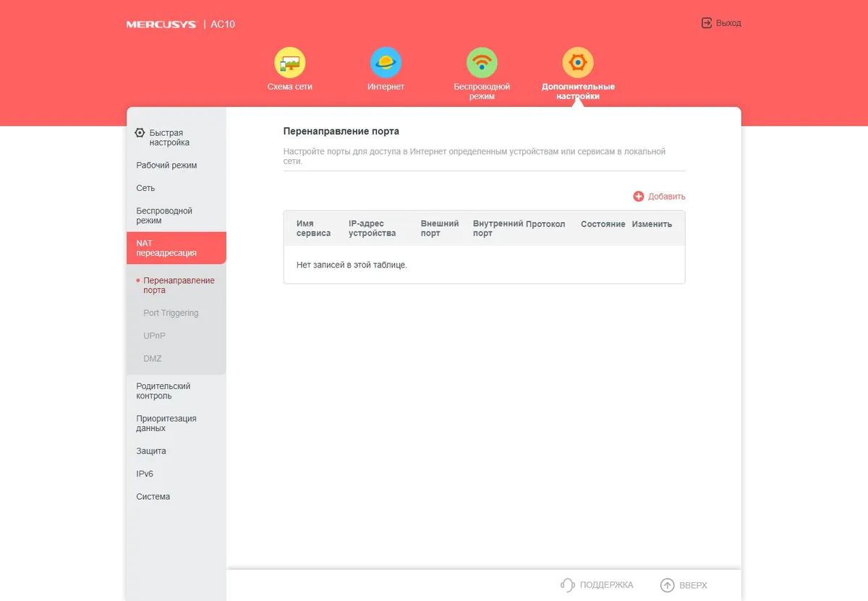
Task: Open the Схема сети network map icon
Action: 289,63
